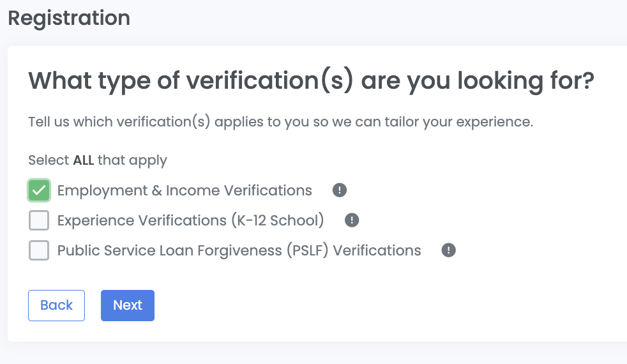This screenshot has width=627, height=364.
Task: Click the word 'Back' in outlined button
Action: 56,305
